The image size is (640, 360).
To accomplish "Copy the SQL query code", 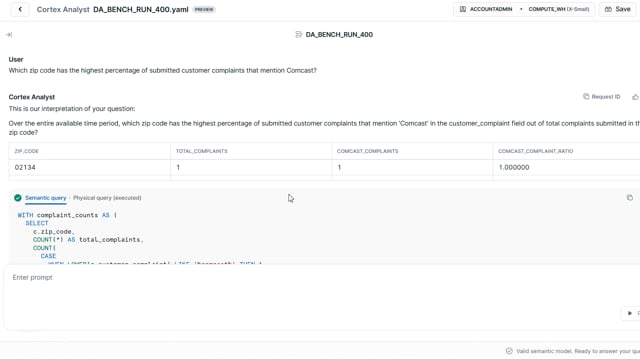I will (x=630, y=198).
